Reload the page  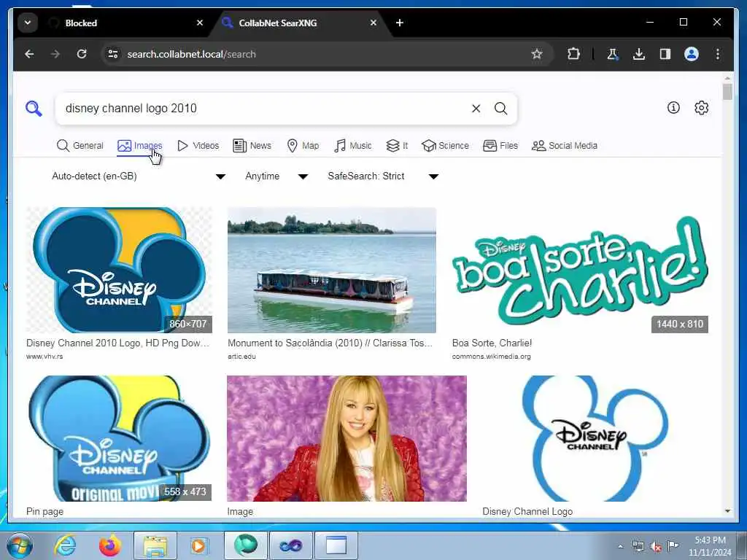[82, 54]
